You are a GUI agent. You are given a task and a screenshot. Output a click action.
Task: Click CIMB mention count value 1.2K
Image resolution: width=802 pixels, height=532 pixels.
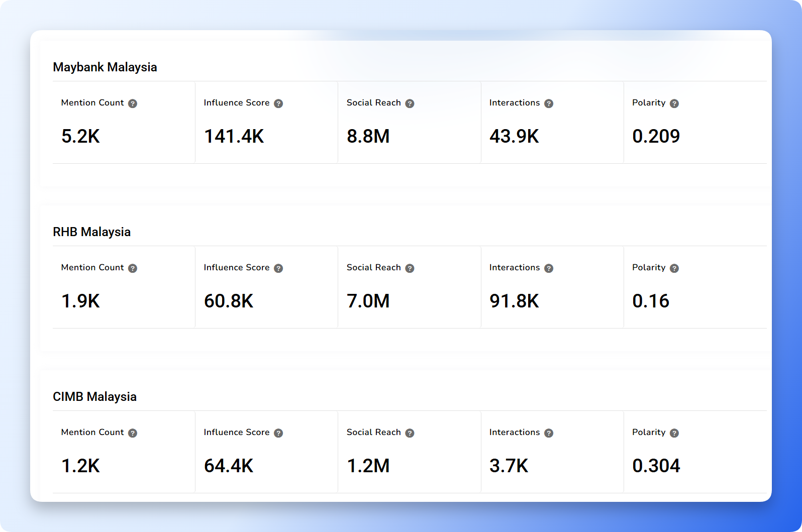click(80, 466)
